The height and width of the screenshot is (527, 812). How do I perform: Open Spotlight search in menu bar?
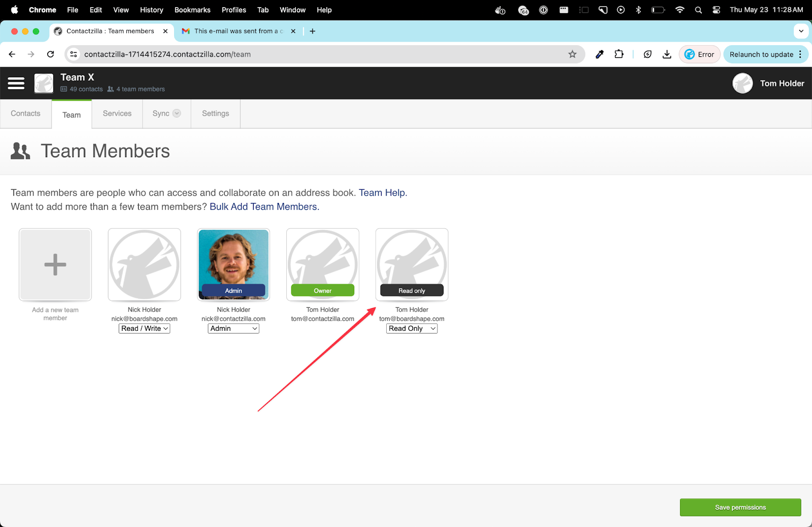698,10
